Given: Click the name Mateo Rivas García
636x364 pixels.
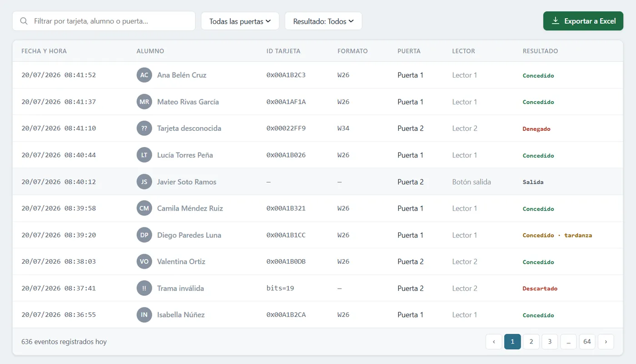Looking at the screenshot, I should pos(188,102).
